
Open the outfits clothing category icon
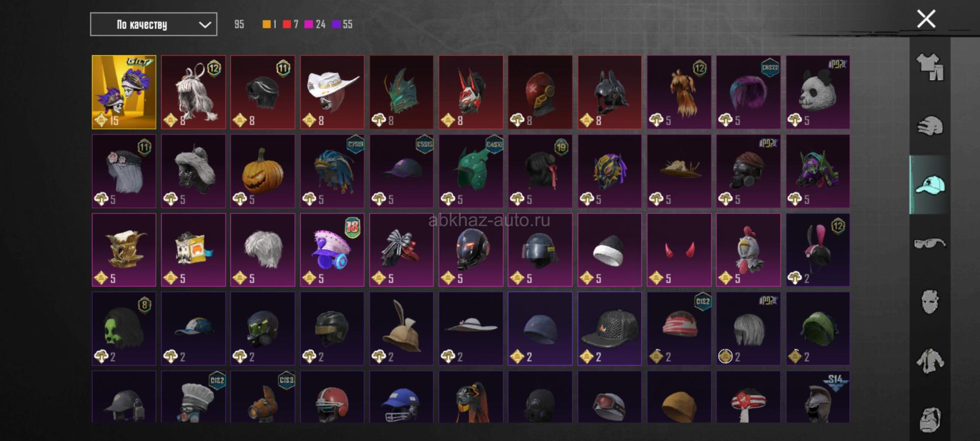[x=930, y=67]
